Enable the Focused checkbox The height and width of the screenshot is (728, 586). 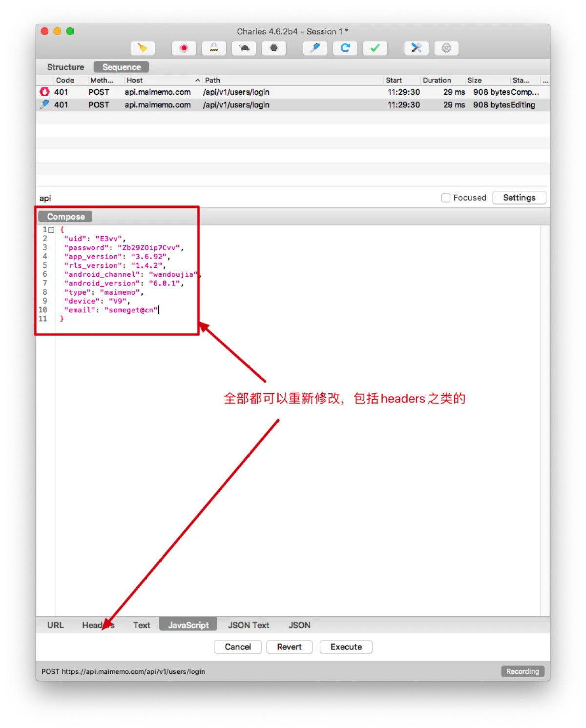446,198
